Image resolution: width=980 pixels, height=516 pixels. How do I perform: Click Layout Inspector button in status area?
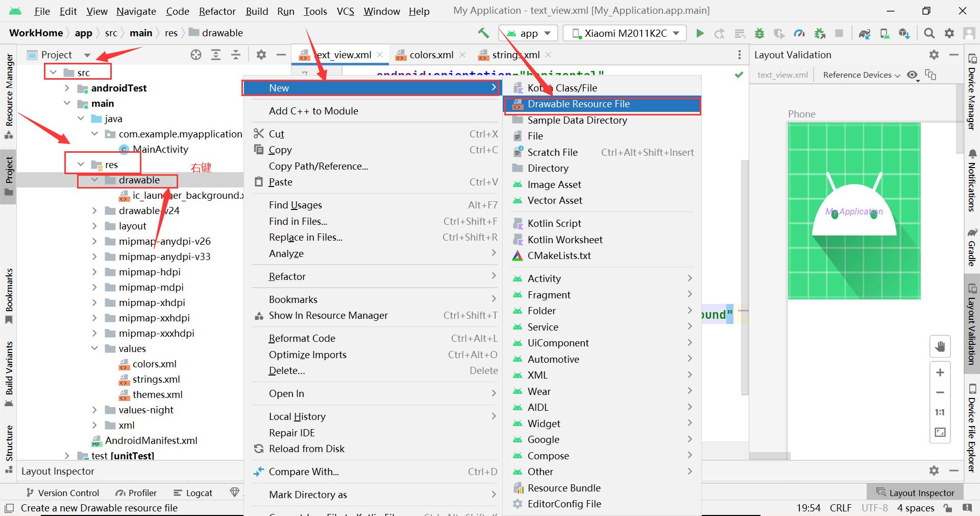coord(916,493)
